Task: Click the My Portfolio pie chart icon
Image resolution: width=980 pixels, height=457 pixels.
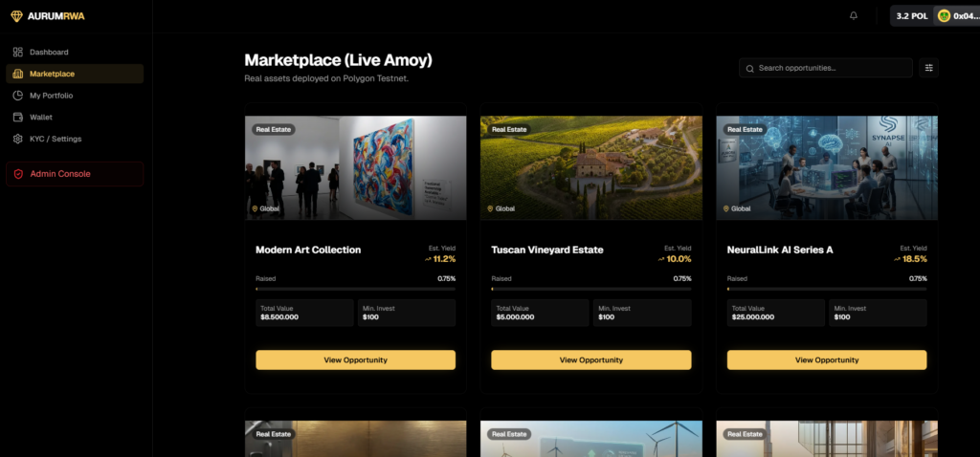Action: pyautogui.click(x=17, y=96)
